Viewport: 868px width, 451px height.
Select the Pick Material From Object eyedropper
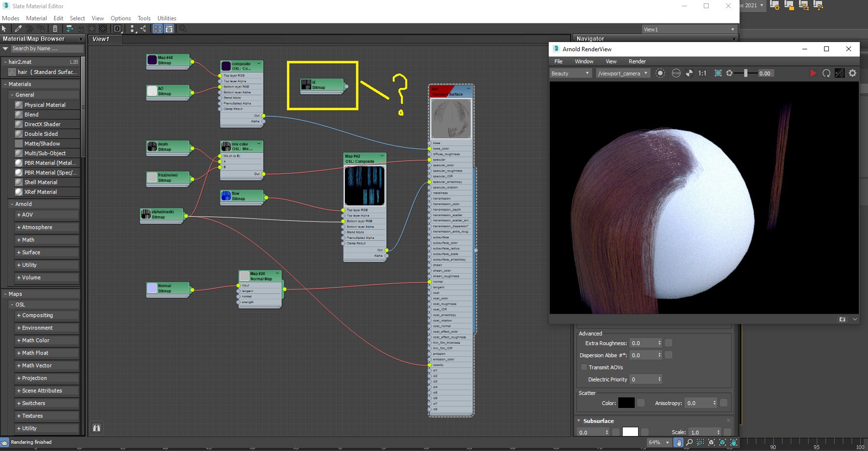click(18, 29)
